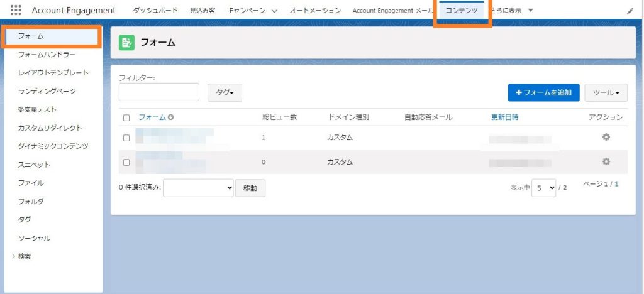
Task: Open the move-to selection combo box
Action: (198, 188)
